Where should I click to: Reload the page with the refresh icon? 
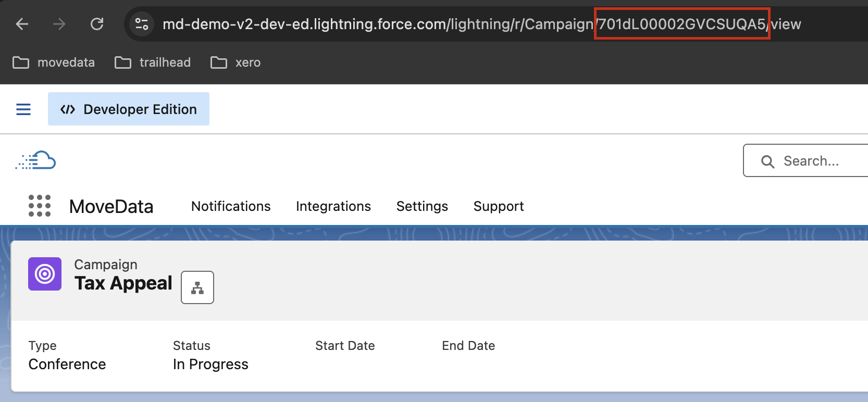[97, 24]
